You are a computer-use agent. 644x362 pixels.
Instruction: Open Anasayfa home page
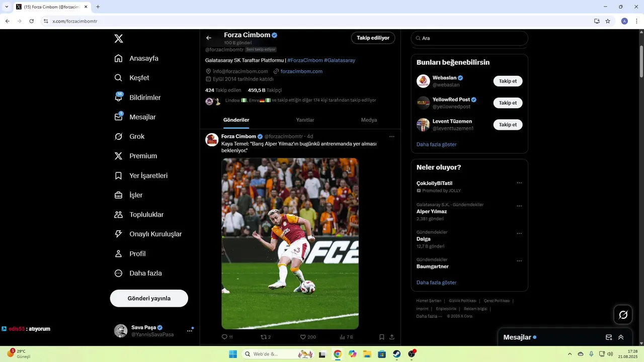tap(136, 58)
